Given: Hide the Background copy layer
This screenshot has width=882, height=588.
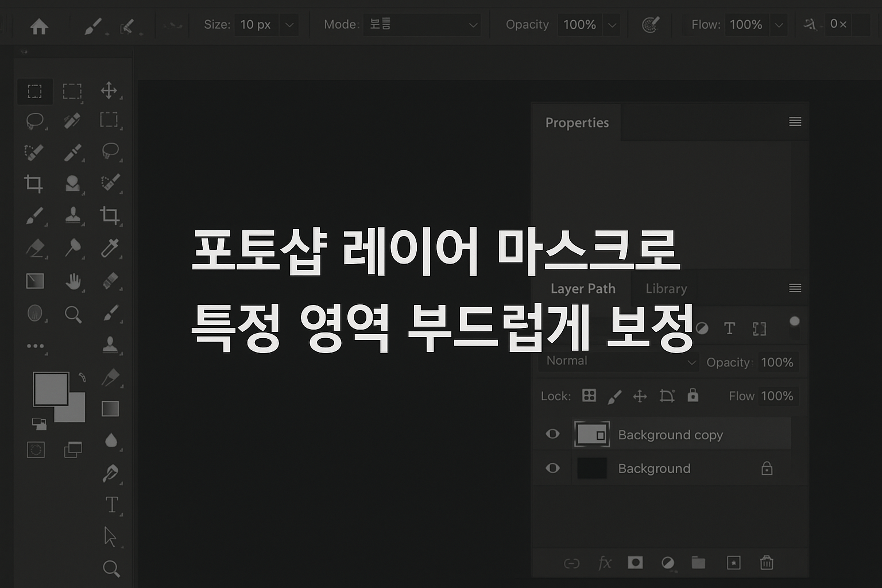Looking at the screenshot, I should pyautogui.click(x=552, y=434).
